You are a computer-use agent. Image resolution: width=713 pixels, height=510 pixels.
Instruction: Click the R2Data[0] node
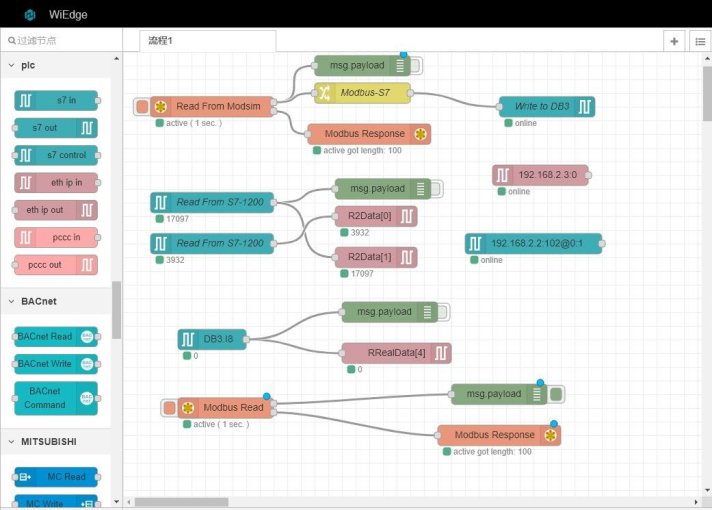pyautogui.click(x=376, y=216)
